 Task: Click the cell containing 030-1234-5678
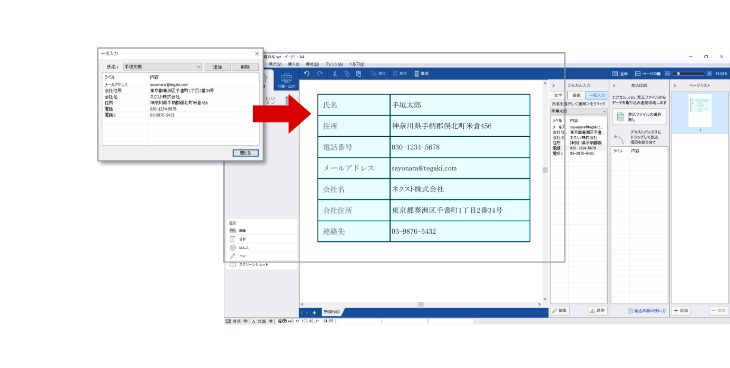point(460,147)
